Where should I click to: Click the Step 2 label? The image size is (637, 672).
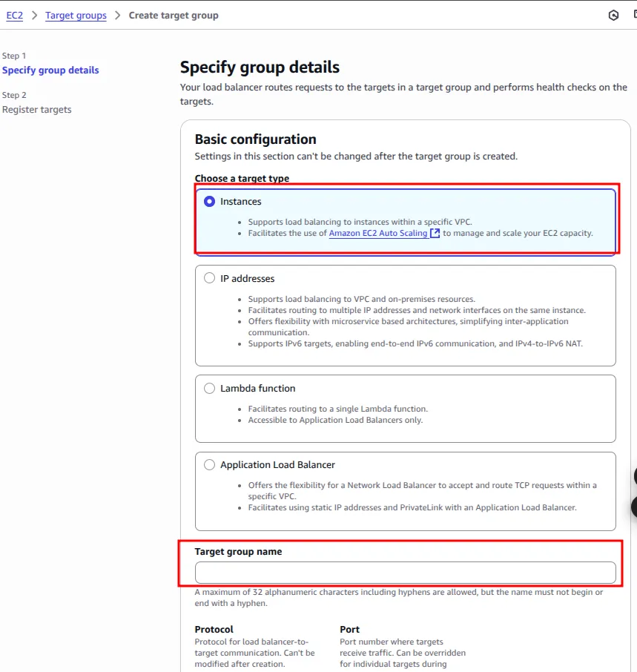coord(14,95)
